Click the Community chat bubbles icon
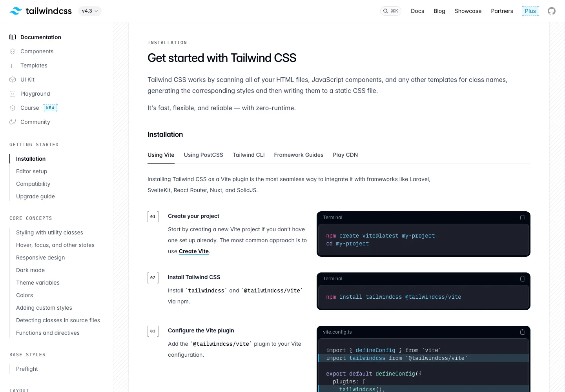The height and width of the screenshot is (392, 565). coord(13,122)
